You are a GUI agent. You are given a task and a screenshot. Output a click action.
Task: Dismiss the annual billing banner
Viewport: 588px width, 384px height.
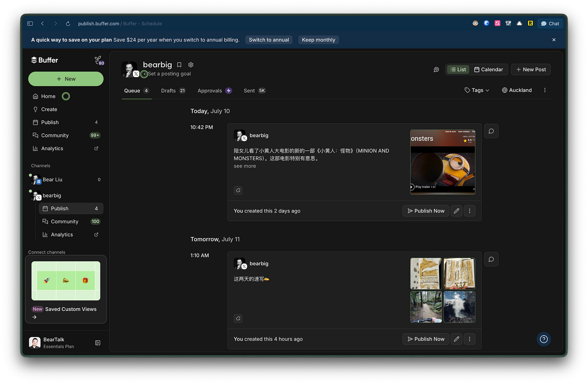pyautogui.click(x=554, y=40)
